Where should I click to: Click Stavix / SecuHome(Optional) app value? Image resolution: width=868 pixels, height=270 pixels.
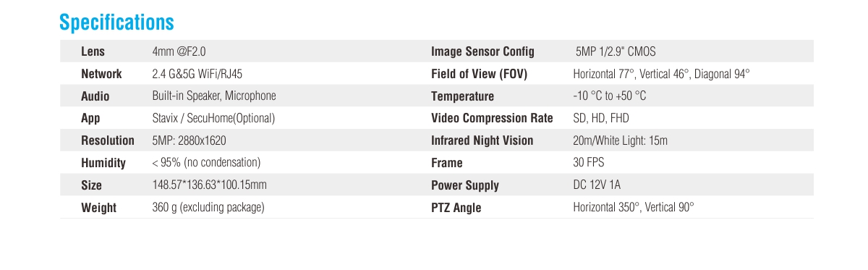click(213, 118)
